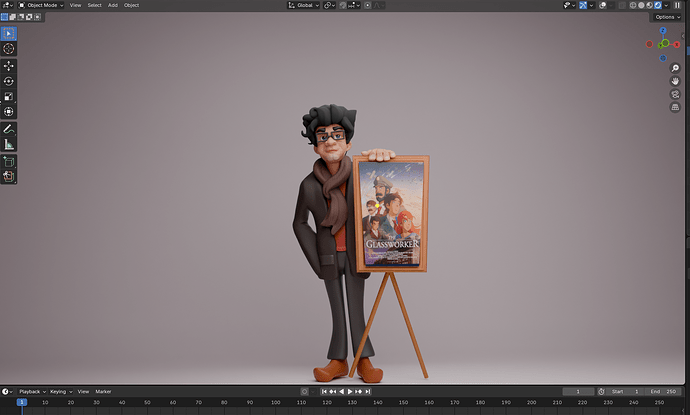Screen dimensions: 690x415
Task: Open the Playback popover in the timeline
Action: tap(32, 391)
